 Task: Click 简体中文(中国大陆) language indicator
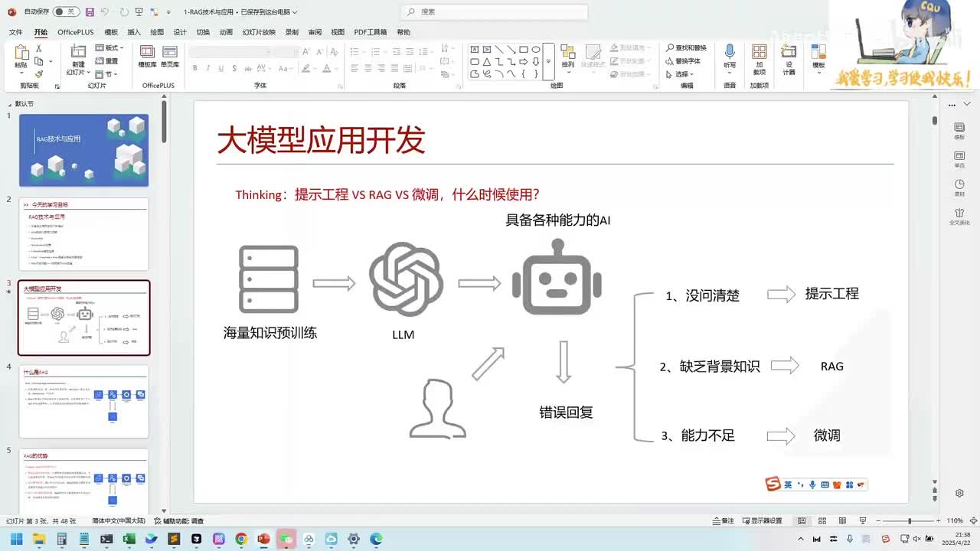(119, 520)
